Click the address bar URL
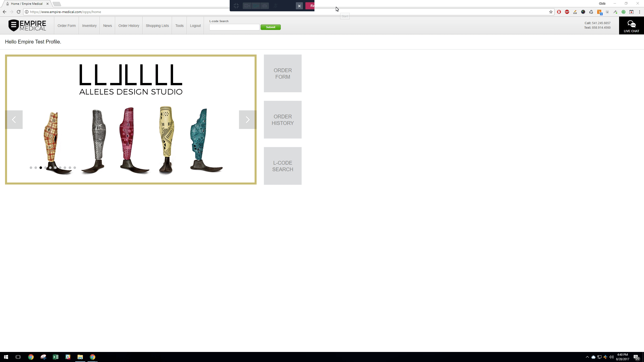Image resolution: width=644 pixels, height=362 pixels. tap(65, 12)
